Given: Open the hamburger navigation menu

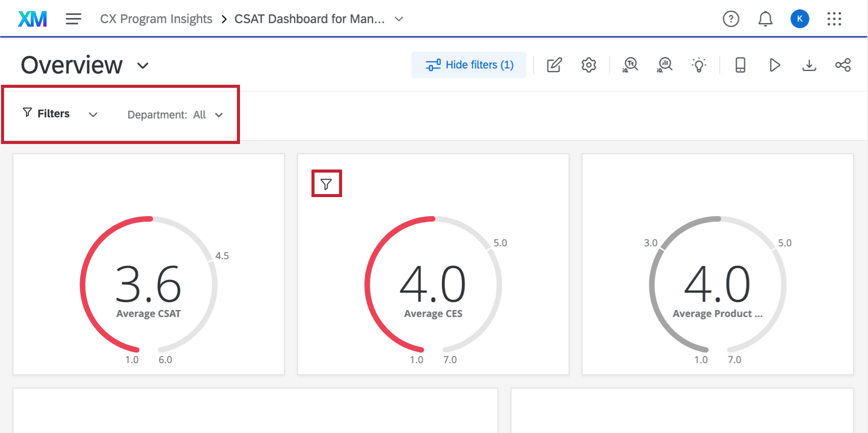Looking at the screenshot, I should 74,19.
